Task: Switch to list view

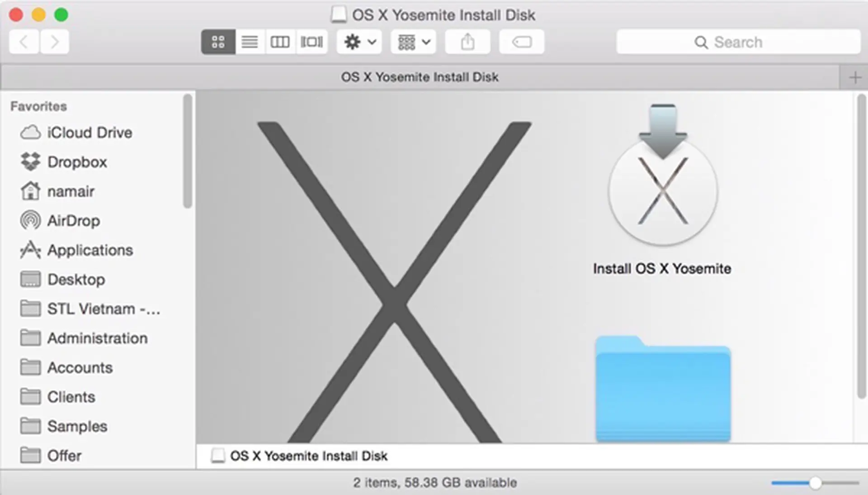Action: [250, 42]
